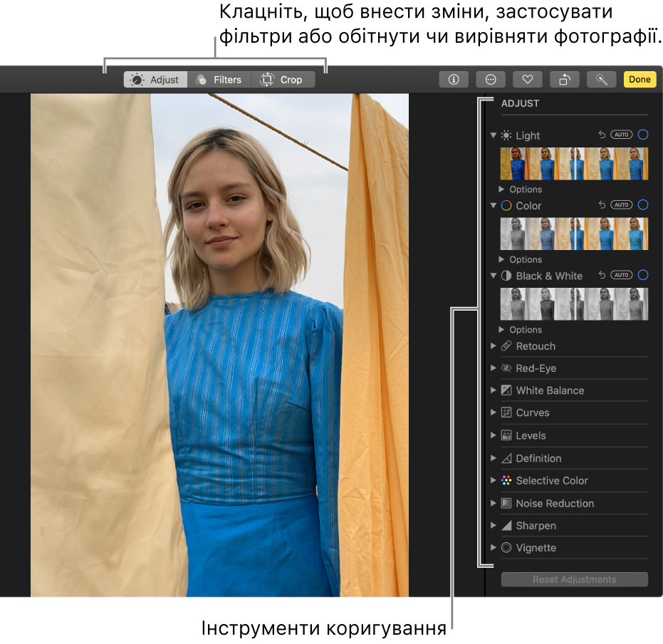Expand the White Balance section triangle

point(493,390)
